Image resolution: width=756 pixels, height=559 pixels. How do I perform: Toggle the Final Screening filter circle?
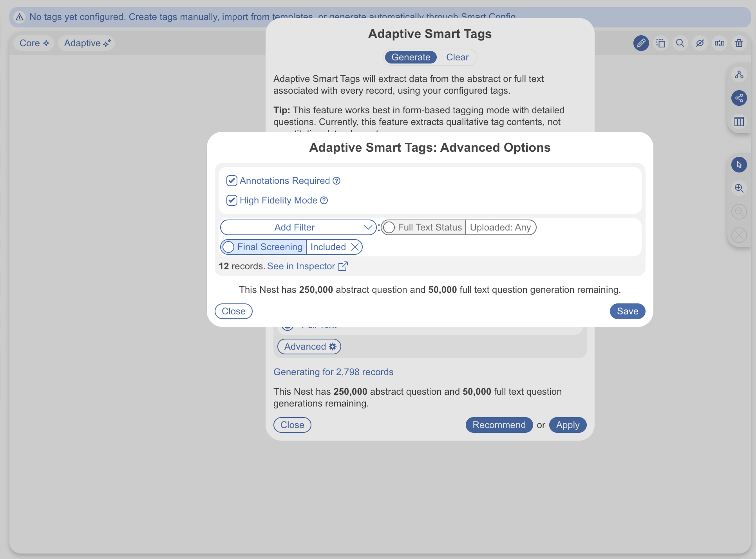pyautogui.click(x=228, y=247)
